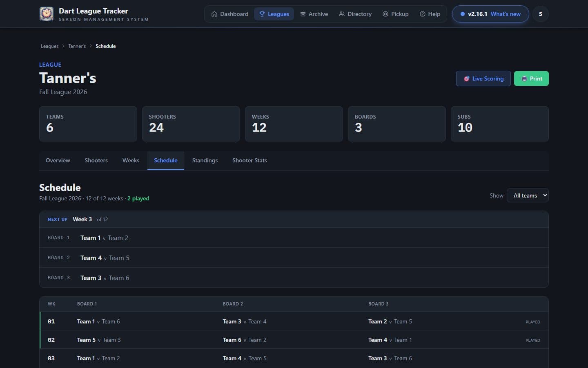The width and height of the screenshot is (588, 368).
Task: Open the Help nav item
Action: [430, 14]
